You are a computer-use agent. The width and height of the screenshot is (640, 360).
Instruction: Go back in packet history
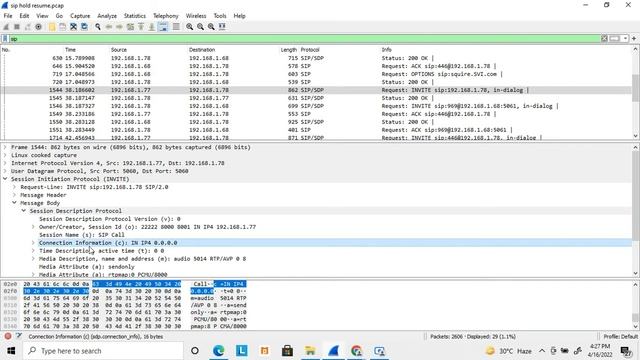click(x=109, y=27)
